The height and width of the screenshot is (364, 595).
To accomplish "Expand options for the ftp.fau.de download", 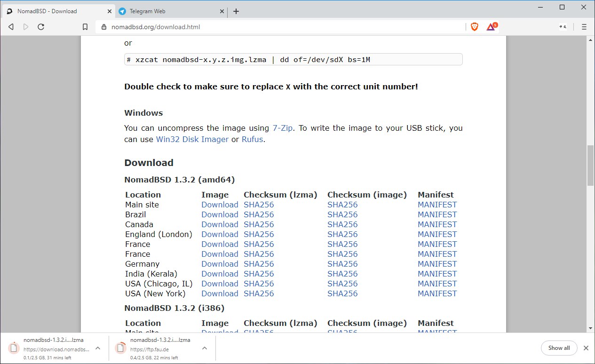I will (x=205, y=348).
